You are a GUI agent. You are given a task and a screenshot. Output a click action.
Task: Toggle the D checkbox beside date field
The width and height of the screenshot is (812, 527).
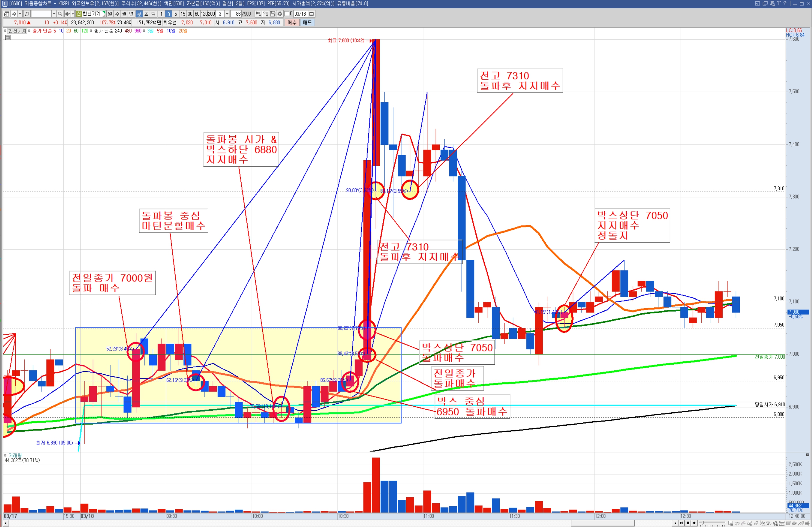[287, 14]
